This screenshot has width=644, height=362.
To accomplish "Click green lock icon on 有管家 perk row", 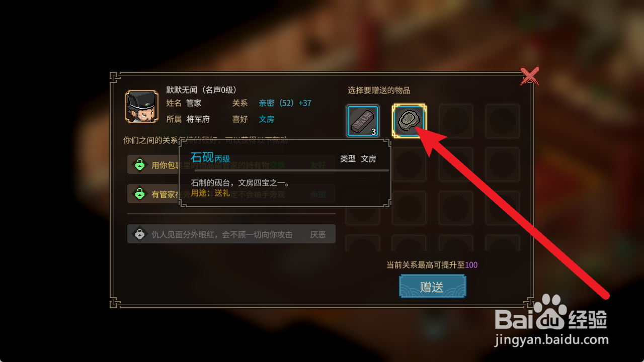I will click(140, 194).
